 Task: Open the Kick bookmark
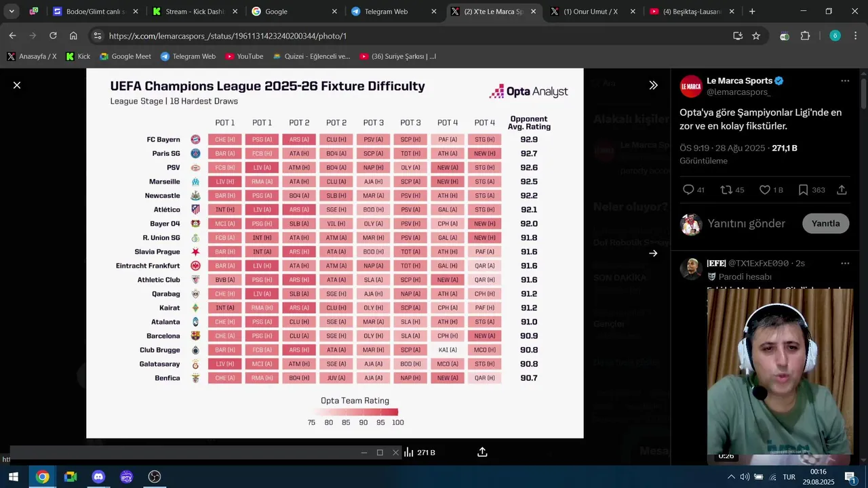point(77,56)
